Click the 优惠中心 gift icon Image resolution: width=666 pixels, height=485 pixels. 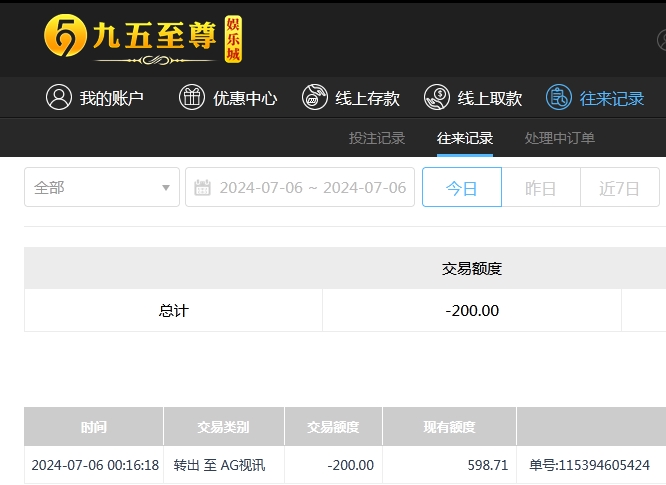point(192,97)
